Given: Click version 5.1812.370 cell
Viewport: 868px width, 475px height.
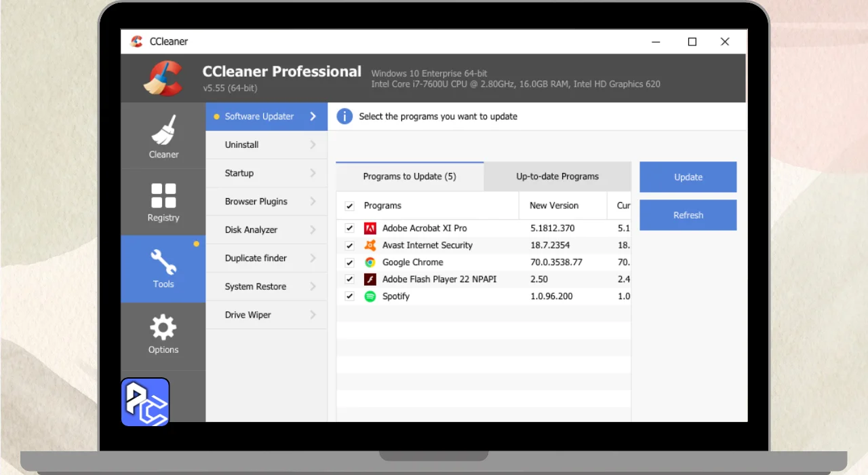Looking at the screenshot, I should click(x=552, y=228).
